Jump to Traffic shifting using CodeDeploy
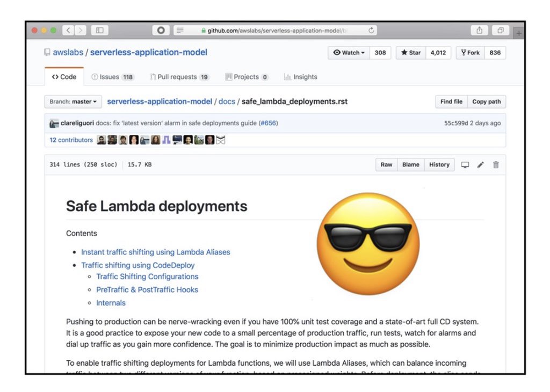The width and height of the screenshot is (550, 392). click(x=138, y=265)
